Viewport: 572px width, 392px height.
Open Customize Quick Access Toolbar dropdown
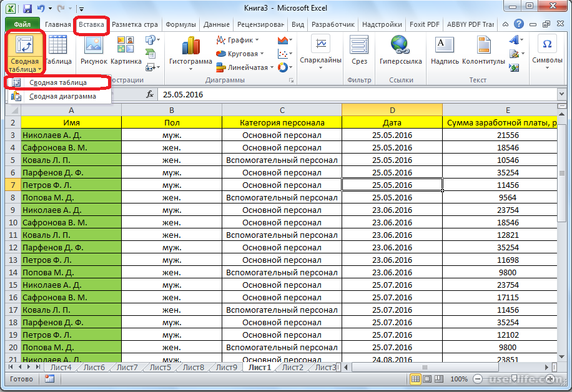[82, 8]
